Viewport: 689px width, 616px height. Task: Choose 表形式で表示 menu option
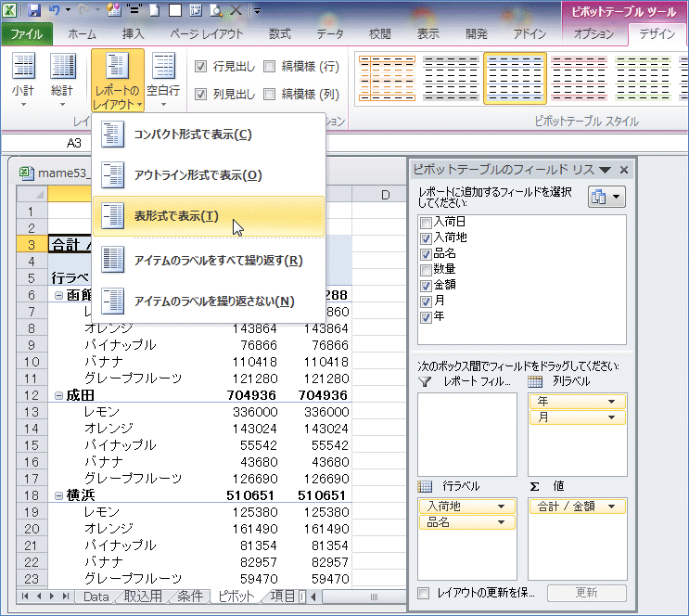click(x=176, y=216)
